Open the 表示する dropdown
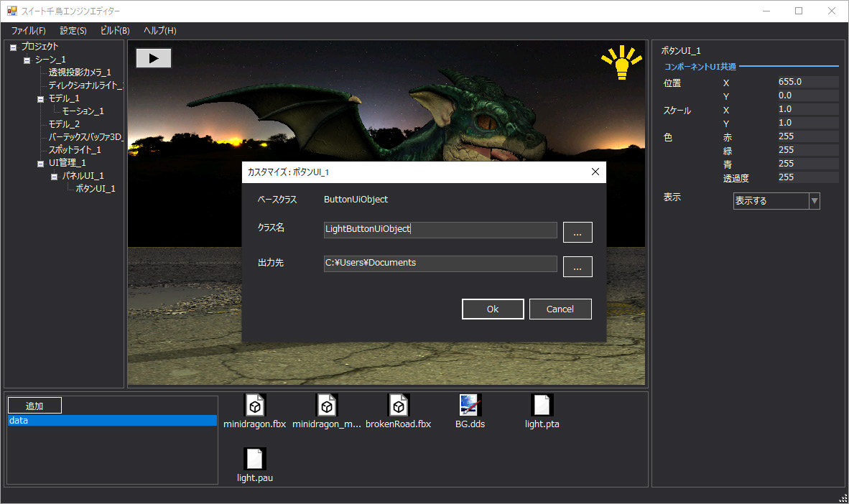This screenshot has width=849, height=504. pos(814,201)
